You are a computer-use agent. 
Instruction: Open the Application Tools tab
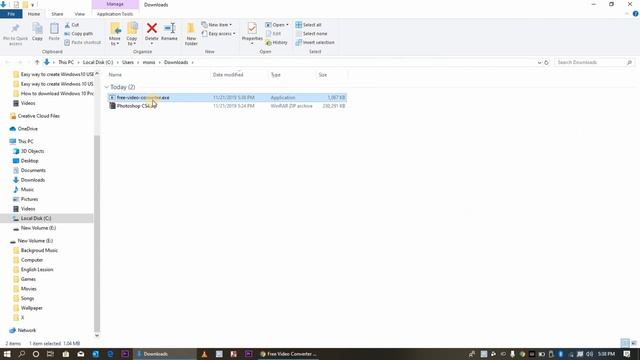pyautogui.click(x=115, y=14)
